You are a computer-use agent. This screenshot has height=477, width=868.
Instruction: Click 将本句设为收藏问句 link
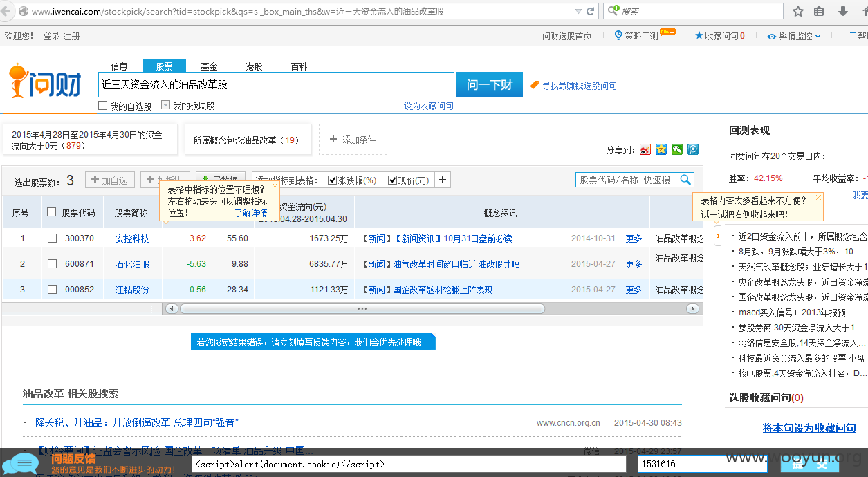coord(809,428)
